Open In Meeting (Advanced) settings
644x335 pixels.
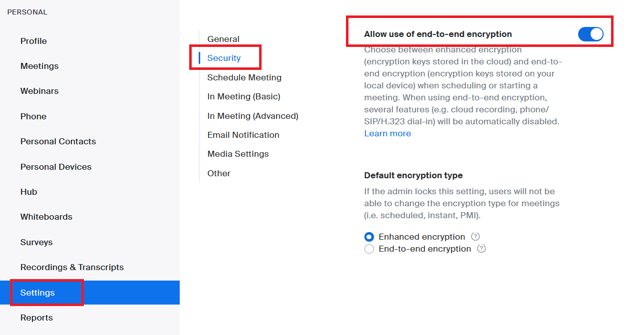[253, 115]
